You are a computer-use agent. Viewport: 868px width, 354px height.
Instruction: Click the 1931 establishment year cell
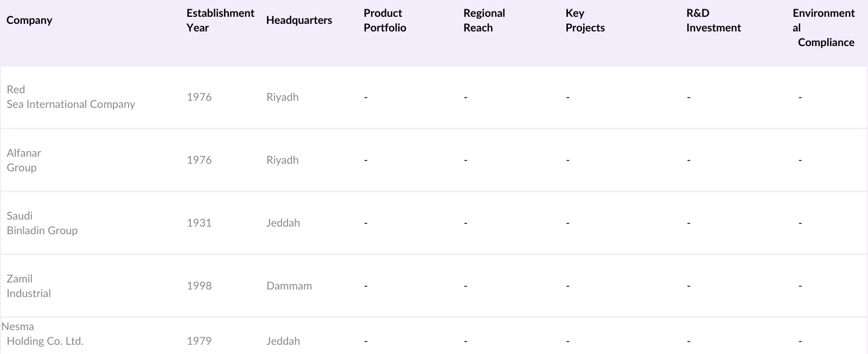199,223
